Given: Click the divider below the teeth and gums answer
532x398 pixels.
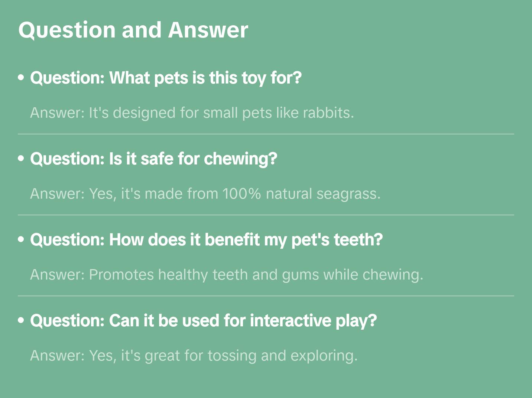Looking at the screenshot, I should pyautogui.click(x=266, y=296).
